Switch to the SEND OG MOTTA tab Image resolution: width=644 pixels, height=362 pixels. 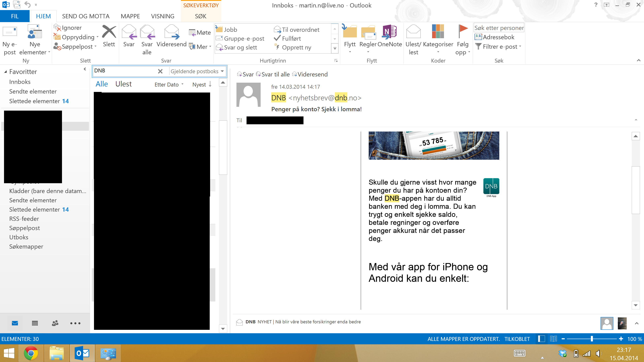click(86, 16)
